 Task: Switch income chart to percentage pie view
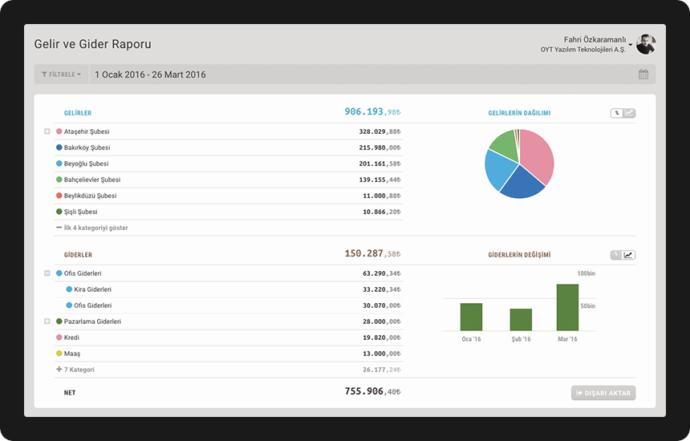point(617,113)
